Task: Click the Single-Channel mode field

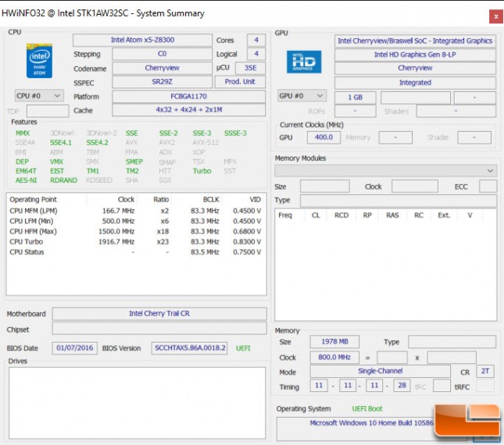Action: [380, 371]
